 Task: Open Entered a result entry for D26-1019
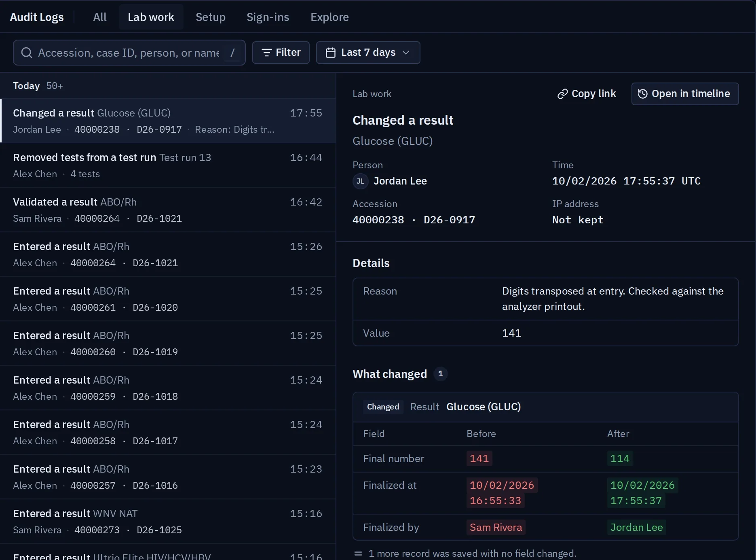[x=168, y=343]
